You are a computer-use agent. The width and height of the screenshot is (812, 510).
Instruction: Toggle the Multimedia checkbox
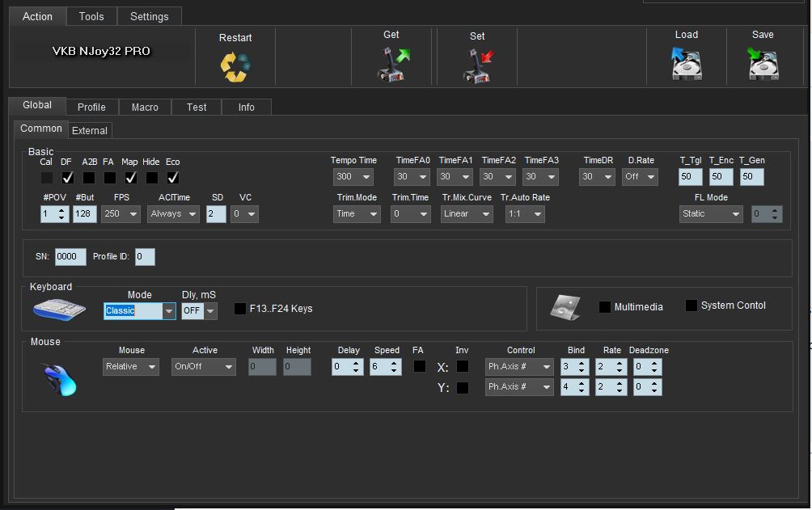pyautogui.click(x=604, y=307)
